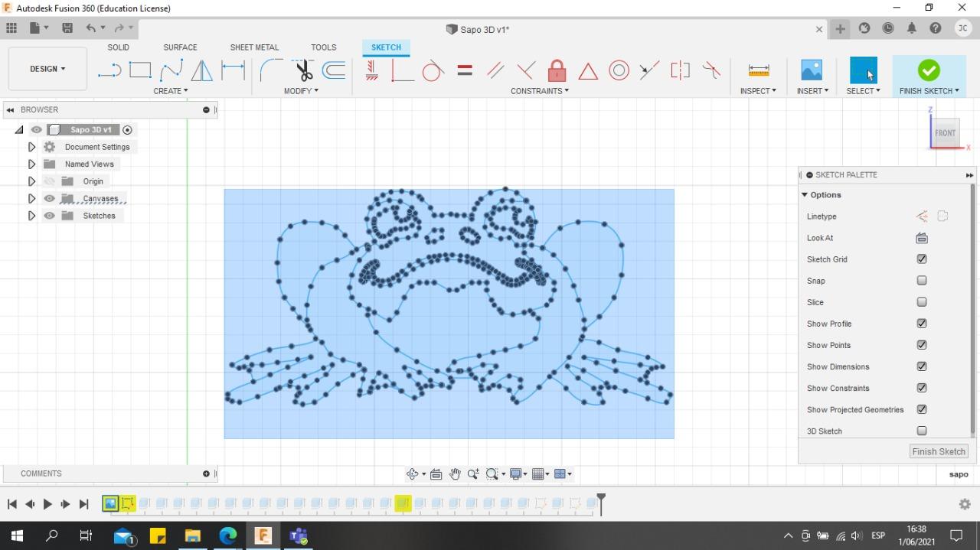Collapse the Options section in Sketch Palette

tap(805, 195)
